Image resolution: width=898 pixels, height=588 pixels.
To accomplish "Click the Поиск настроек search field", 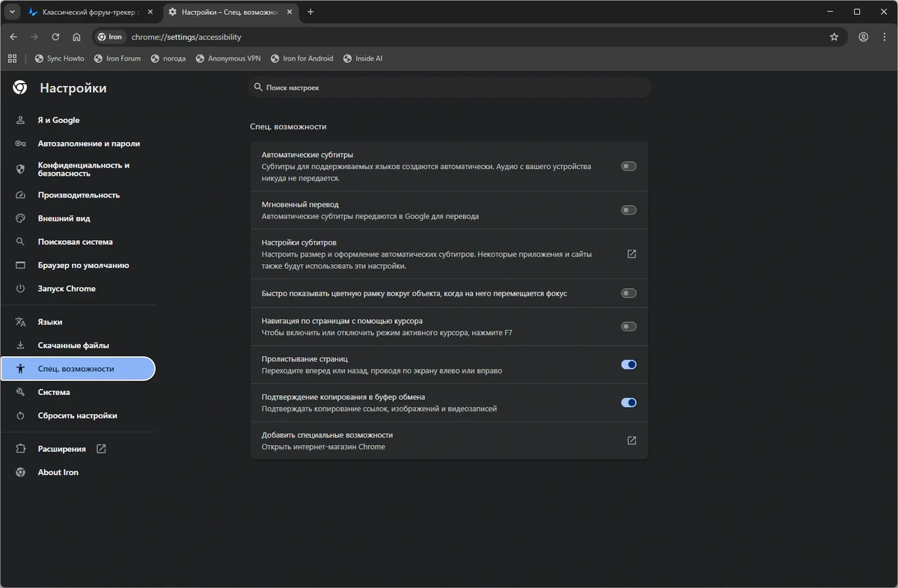I will [x=449, y=88].
